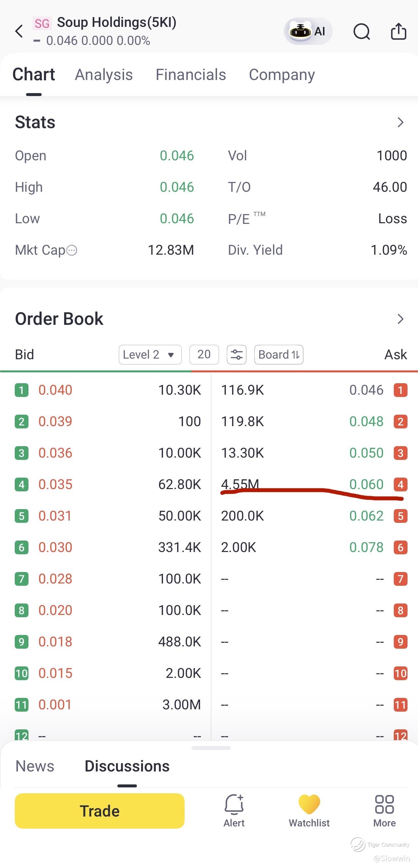Screen dimensions: 418x868
Task: Expand the Order Book section arrow
Action: click(400, 319)
